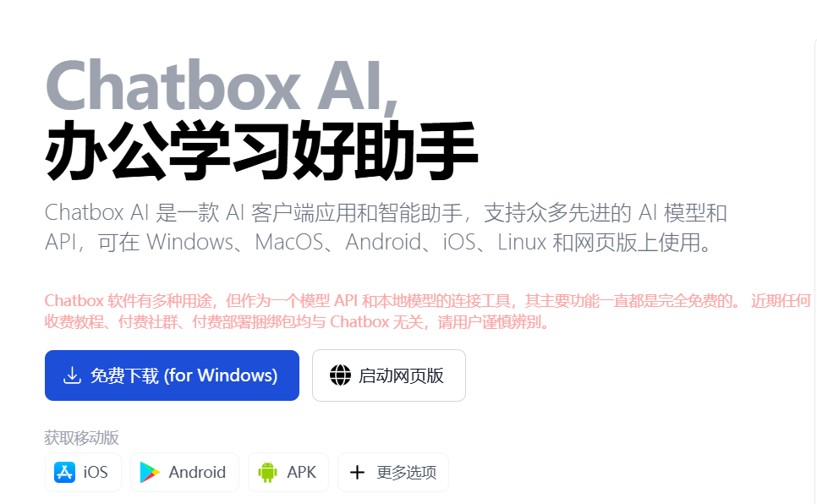817x504 pixels.
Task: Click the Windows、MacOS platform list text
Action: pyautogui.click(x=234, y=243)
